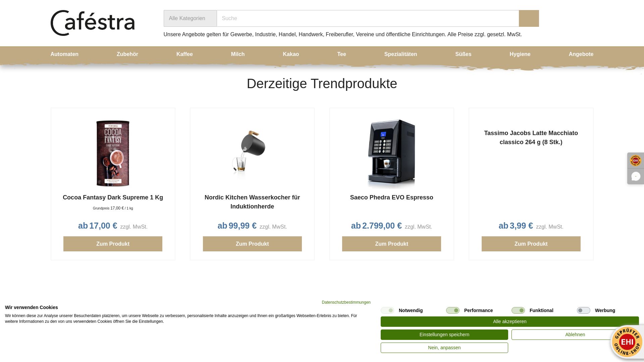Enable the Werbung cookie switch
644x362 pixels.
click(584, 310)
